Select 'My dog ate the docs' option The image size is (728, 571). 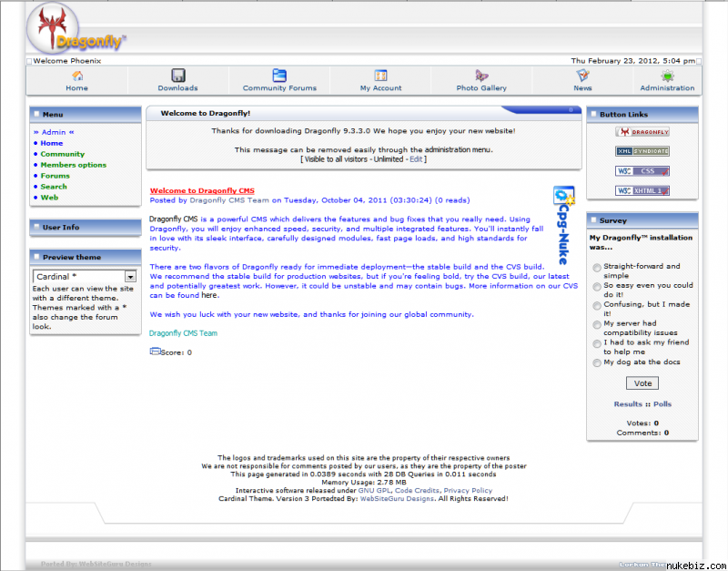[x=597, y=362]
